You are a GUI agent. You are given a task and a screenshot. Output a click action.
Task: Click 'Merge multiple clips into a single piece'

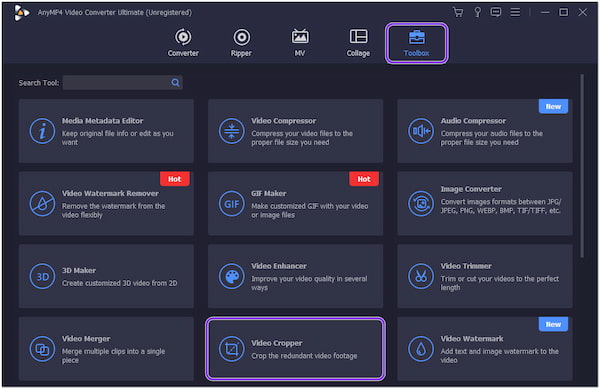click(x=114, y=356)
